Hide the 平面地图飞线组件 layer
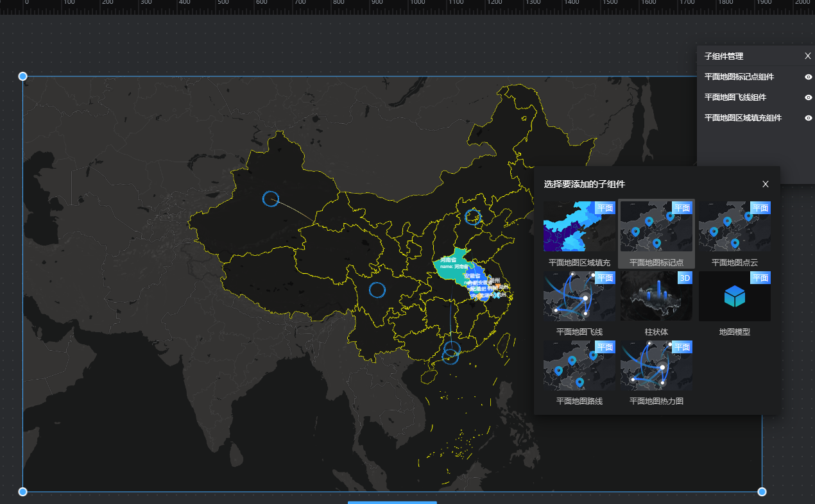Screen dimensions: 815x504 coord(808,97)
